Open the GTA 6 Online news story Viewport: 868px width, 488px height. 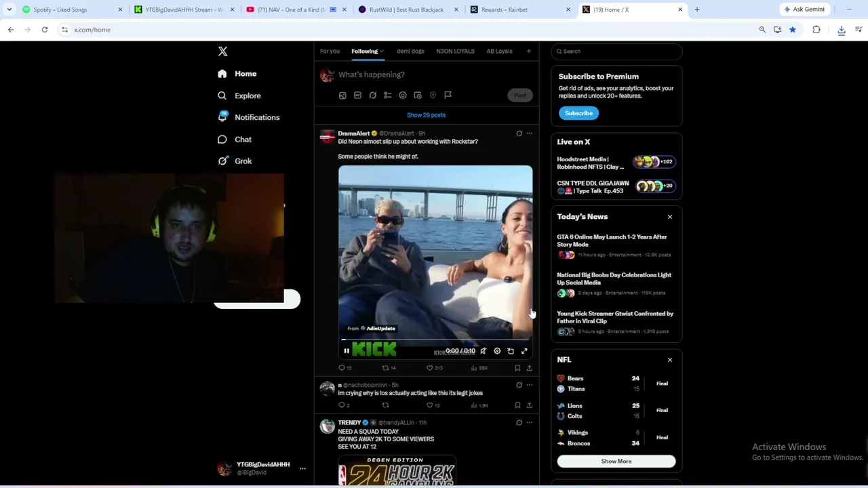point(616,245)
